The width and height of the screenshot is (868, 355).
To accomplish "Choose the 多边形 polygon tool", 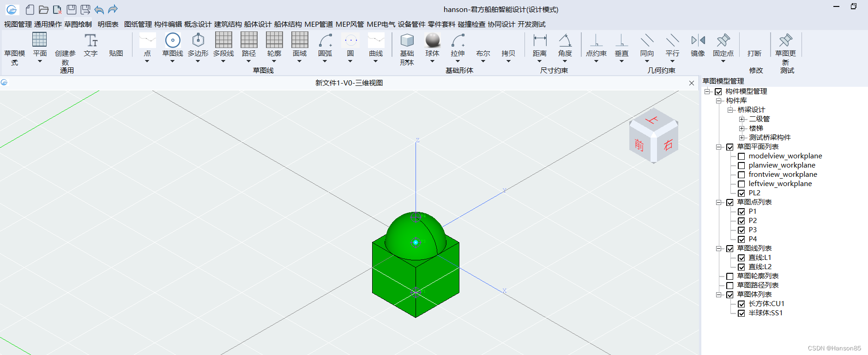I will [x=198, y=41].
